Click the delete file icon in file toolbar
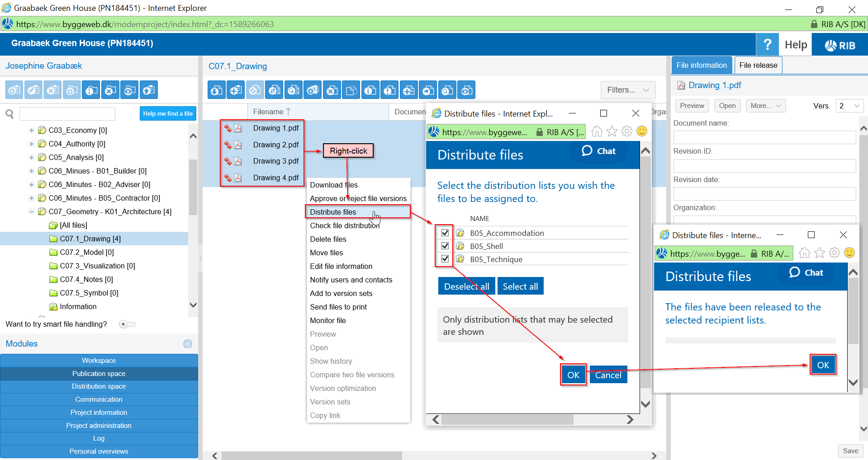This screenshot has height=460, width=868. (332, 90)
